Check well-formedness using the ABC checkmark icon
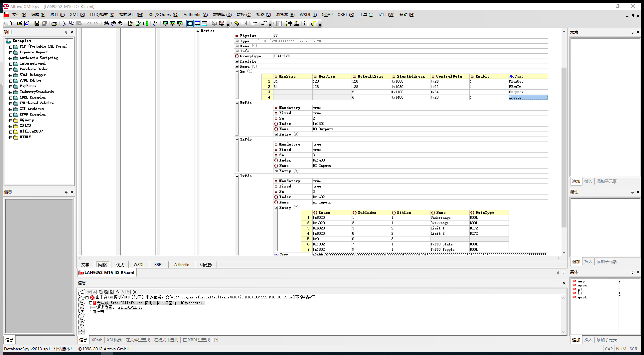Viewport: 644px width, 355px height. tap(155, 23)
